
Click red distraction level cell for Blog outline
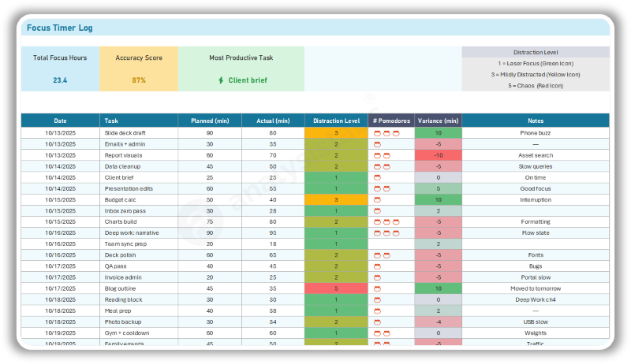point(336,288)
